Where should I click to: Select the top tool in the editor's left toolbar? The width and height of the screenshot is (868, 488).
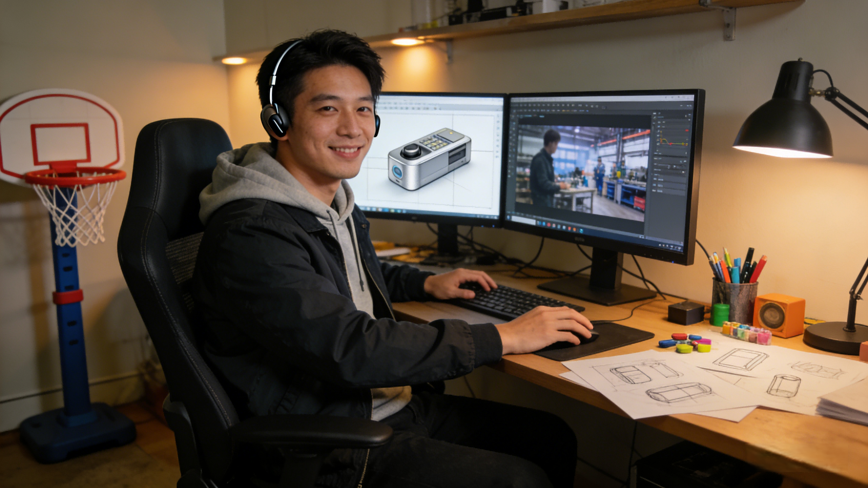point(513,116)
